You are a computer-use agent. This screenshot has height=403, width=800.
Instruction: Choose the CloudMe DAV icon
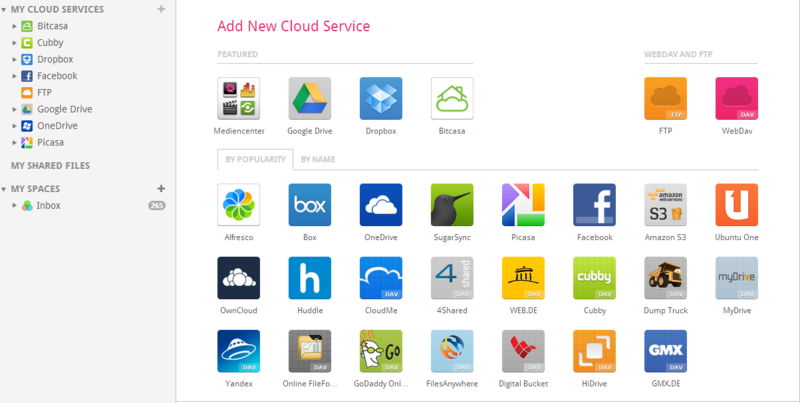coord(381,278)
